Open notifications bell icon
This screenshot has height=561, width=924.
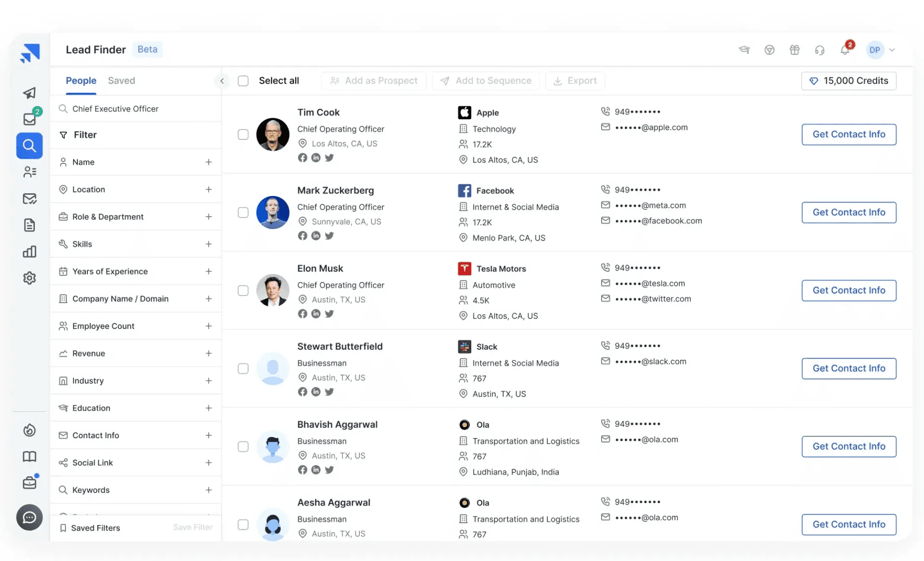point(845,50)
